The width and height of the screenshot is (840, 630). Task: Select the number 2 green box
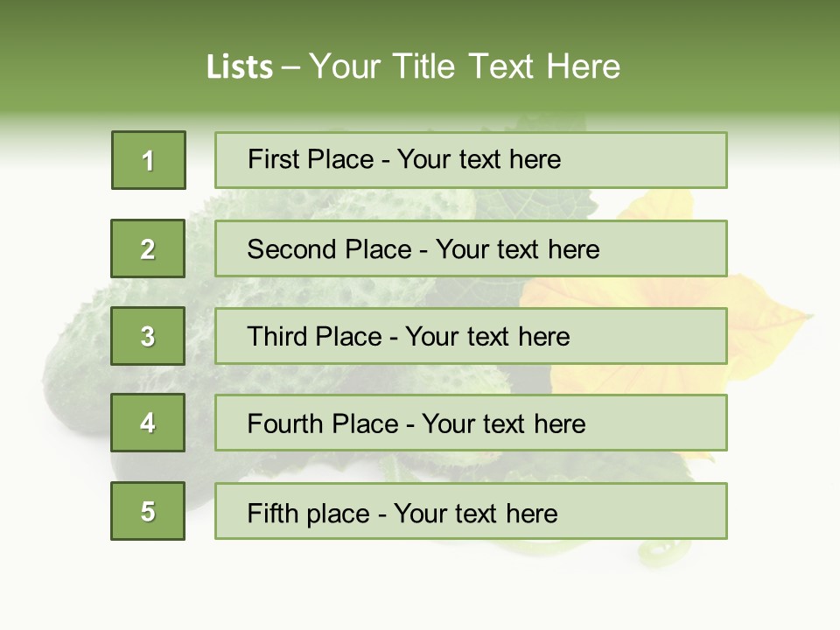tap(148, 248)
